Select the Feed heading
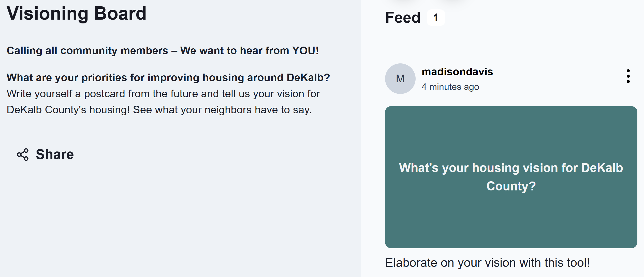Image resolution: width=644 pixels, height=277 pixels. click(x=403, y=18)
